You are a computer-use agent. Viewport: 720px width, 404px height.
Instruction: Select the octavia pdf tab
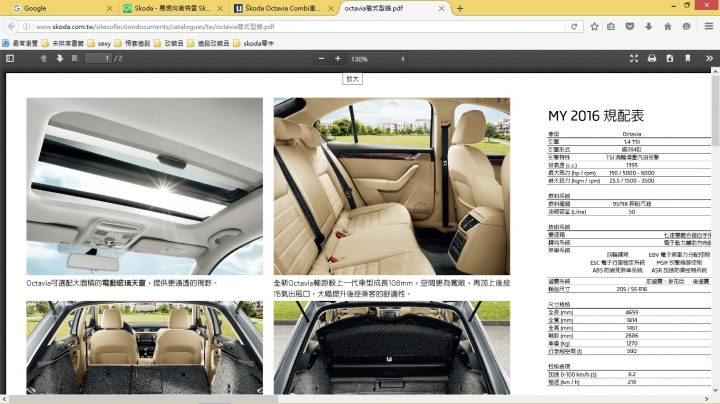point(393,8)
